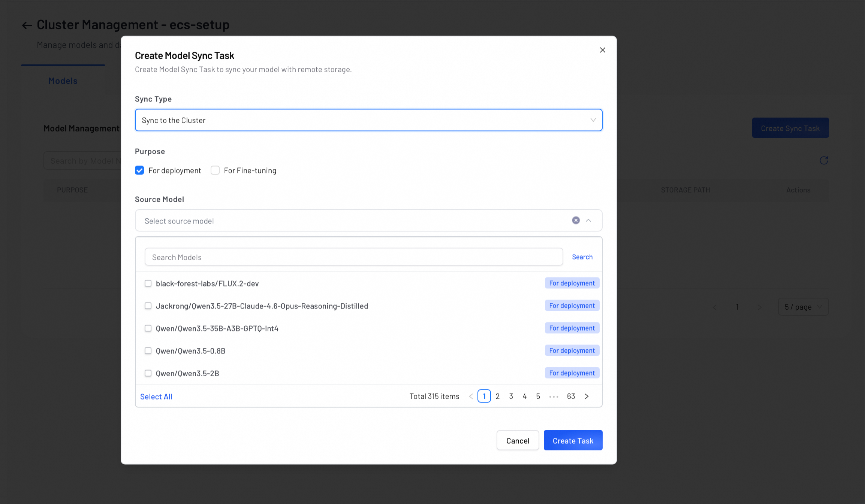865x504 pixels.
Task: Open the 5 / page size dropdown
Action: pos(803,307)
